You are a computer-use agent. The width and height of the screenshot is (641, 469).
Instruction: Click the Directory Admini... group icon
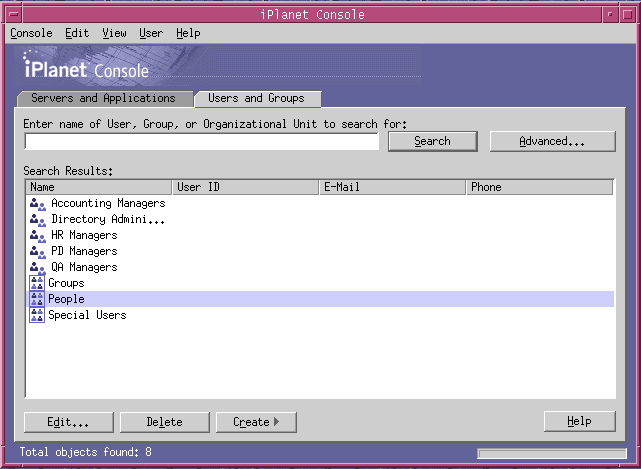click(x=38, y=220)
